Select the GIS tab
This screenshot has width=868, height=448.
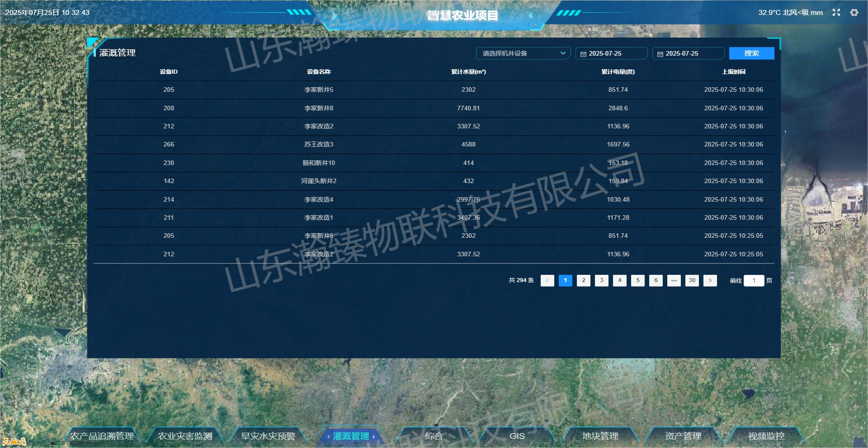pyautogui.click(x=517, y=436)
